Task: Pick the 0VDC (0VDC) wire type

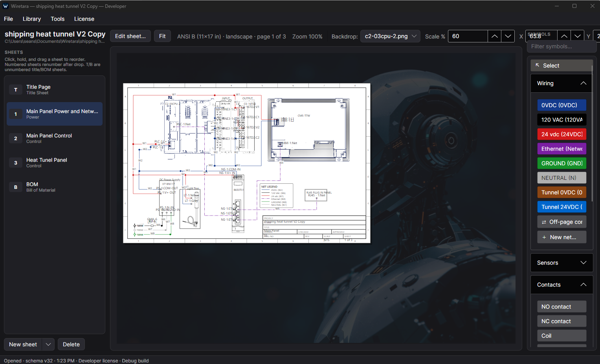Action: pyautogui.click(x=561, y=105)
